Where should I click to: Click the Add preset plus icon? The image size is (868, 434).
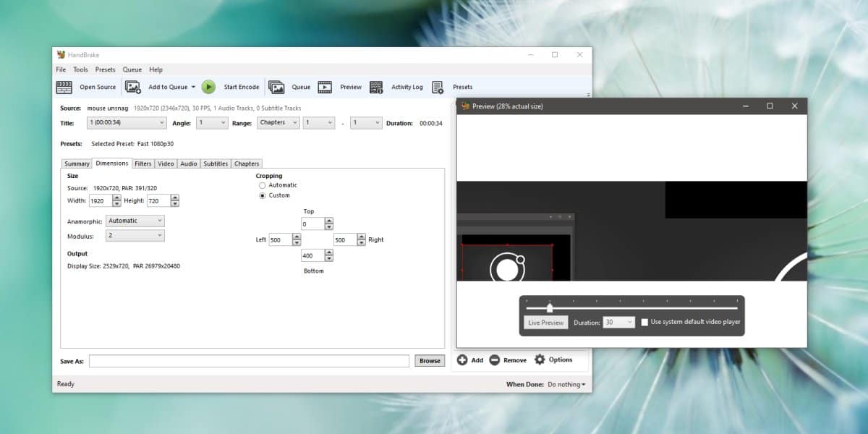(462, 359)
